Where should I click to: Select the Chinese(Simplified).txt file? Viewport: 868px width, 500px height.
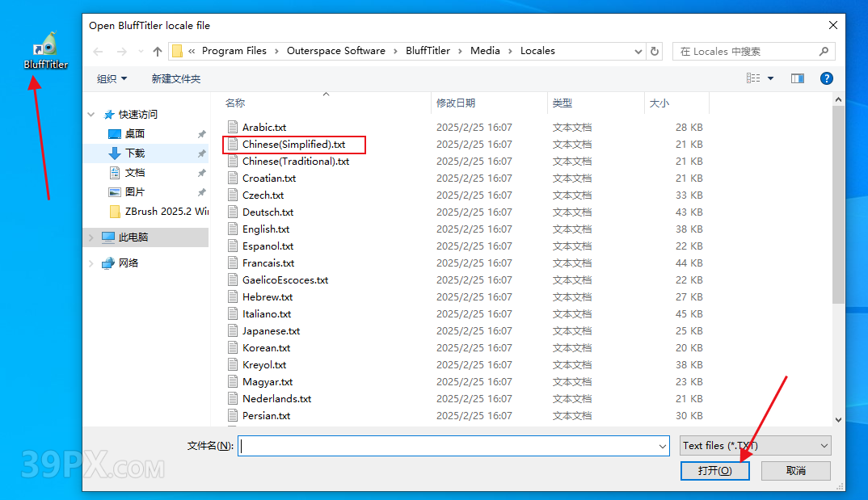point(293,145)
